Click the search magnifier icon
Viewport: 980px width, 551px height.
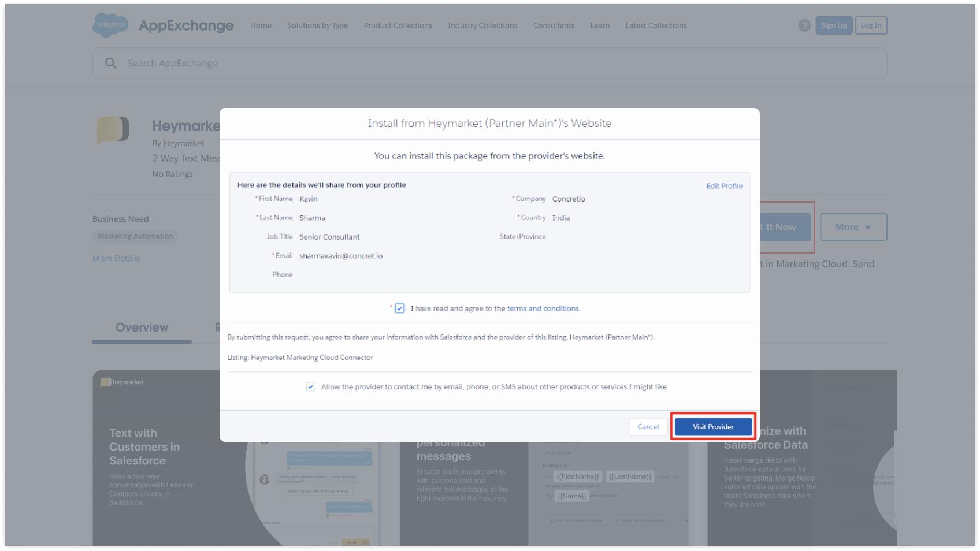point(111,63)
